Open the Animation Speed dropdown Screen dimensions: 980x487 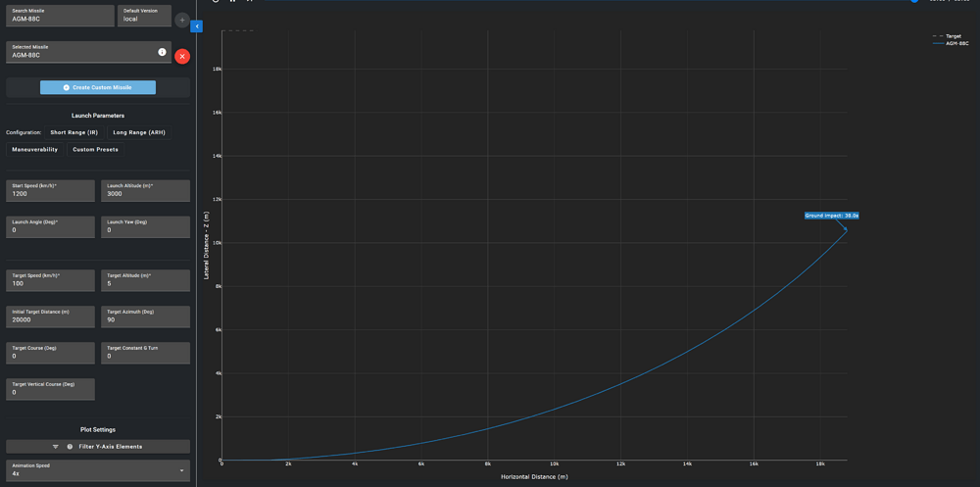click(98, 470)
